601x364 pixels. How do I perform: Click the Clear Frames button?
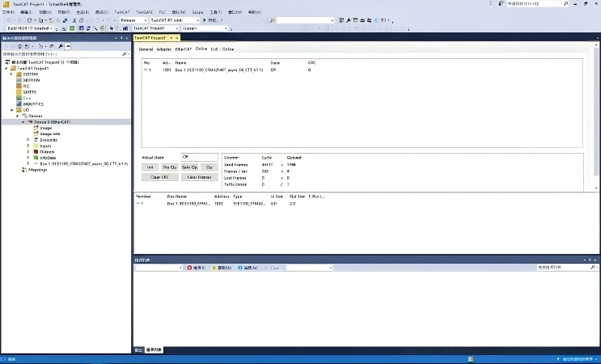(x=199, y=177)
